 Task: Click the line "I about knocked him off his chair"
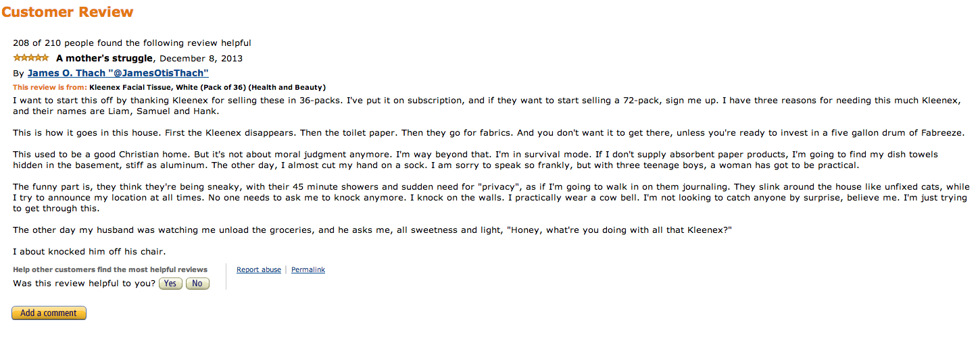coord(89,252)
